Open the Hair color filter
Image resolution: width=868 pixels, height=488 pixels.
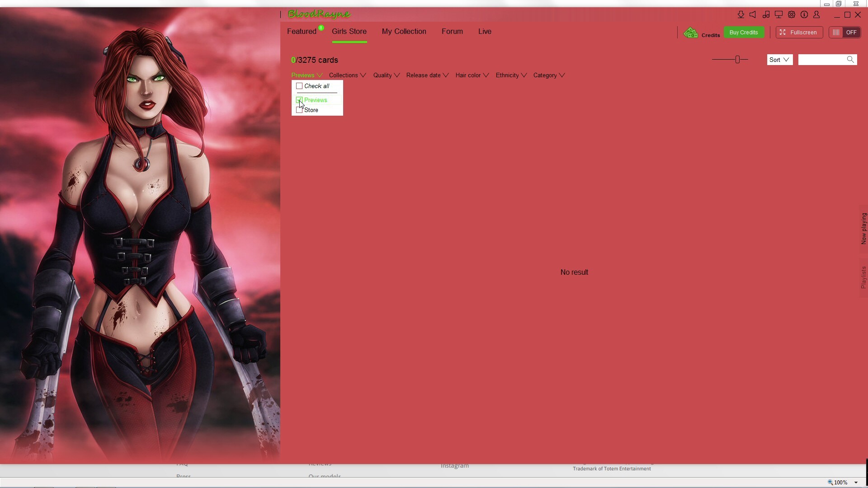(x=472, y=75)
